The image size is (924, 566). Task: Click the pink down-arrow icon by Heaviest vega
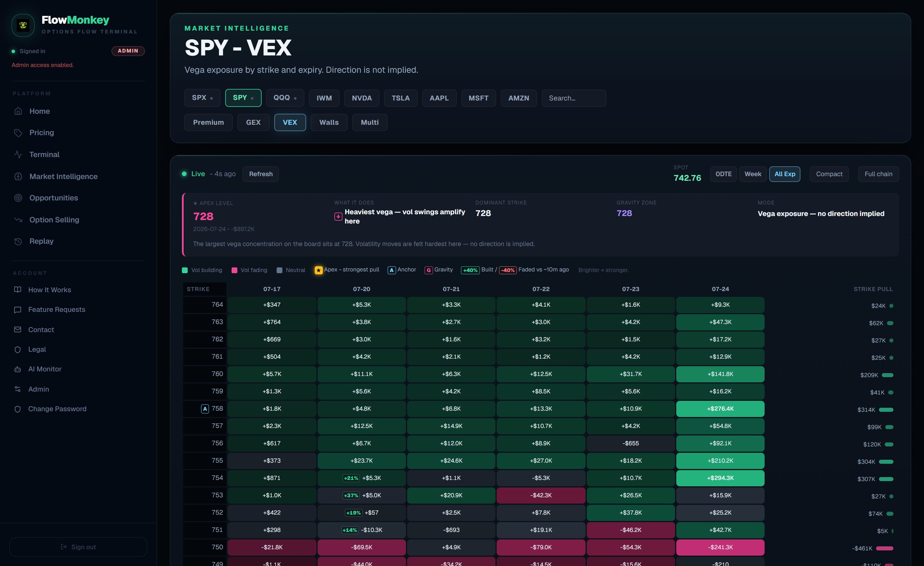338,216
